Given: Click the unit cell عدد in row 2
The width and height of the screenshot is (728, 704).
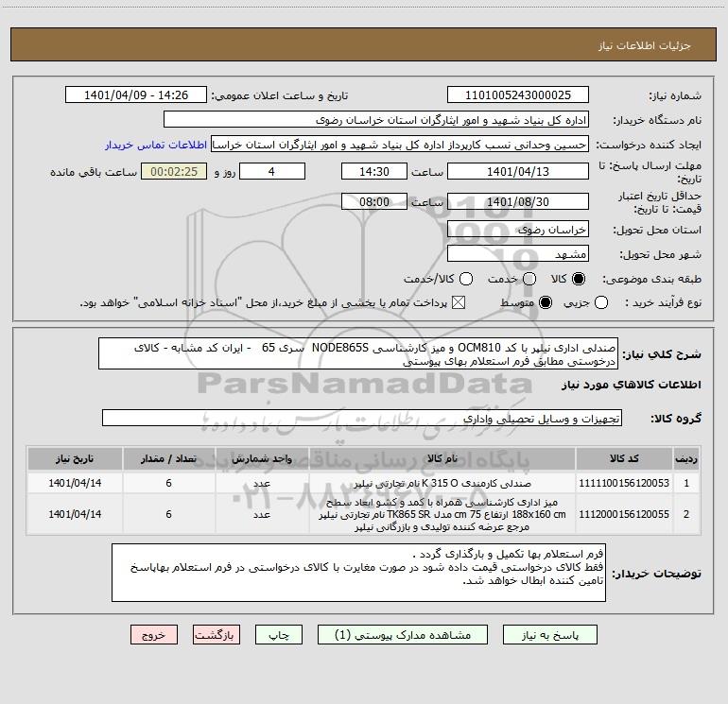Looking at the screenshot, I should coord(261,514).
